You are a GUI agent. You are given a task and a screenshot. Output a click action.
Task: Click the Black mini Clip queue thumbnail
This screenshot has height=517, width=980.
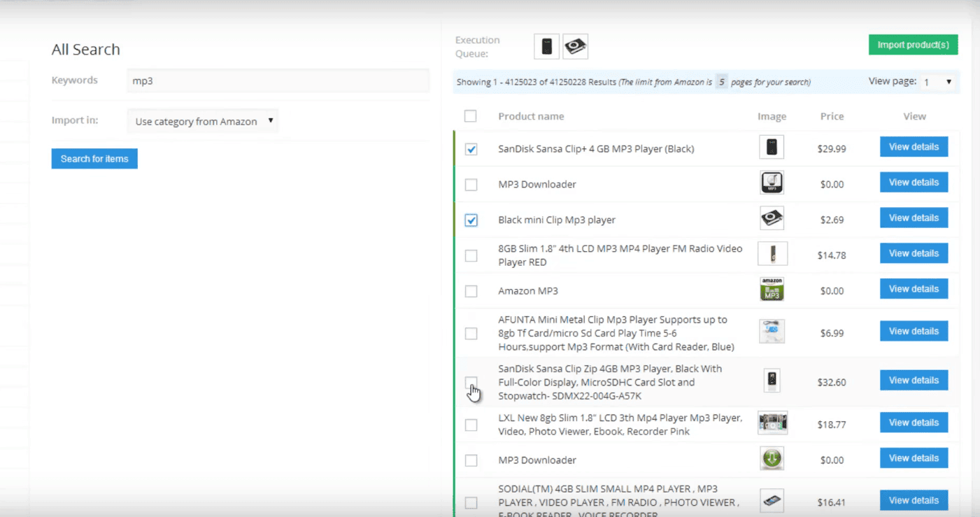576,47
